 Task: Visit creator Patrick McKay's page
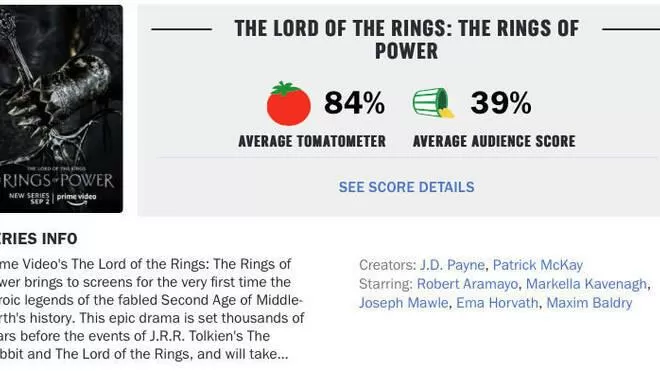tap(538, 265)
